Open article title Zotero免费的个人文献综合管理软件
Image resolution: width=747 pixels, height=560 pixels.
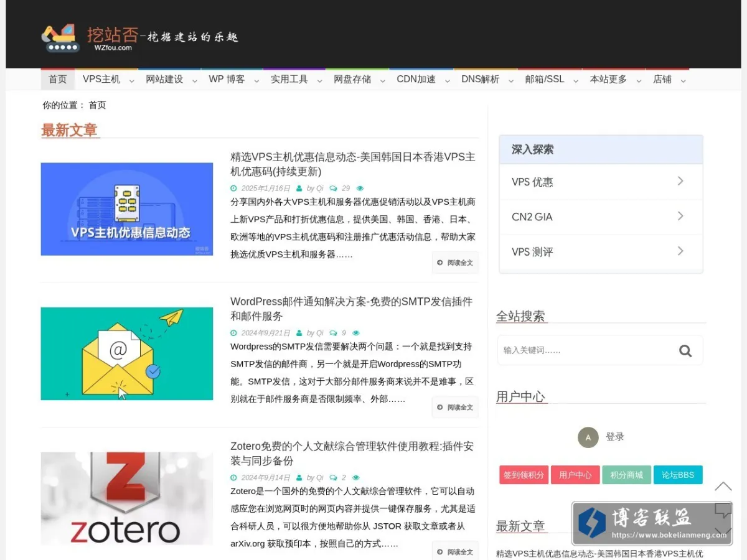click(x=352, y=454)
